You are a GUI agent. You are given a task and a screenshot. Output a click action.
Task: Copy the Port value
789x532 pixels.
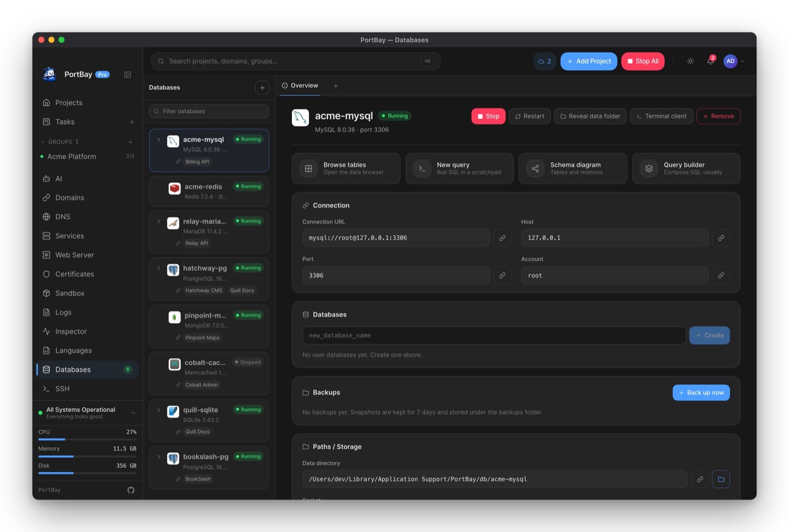502,276
